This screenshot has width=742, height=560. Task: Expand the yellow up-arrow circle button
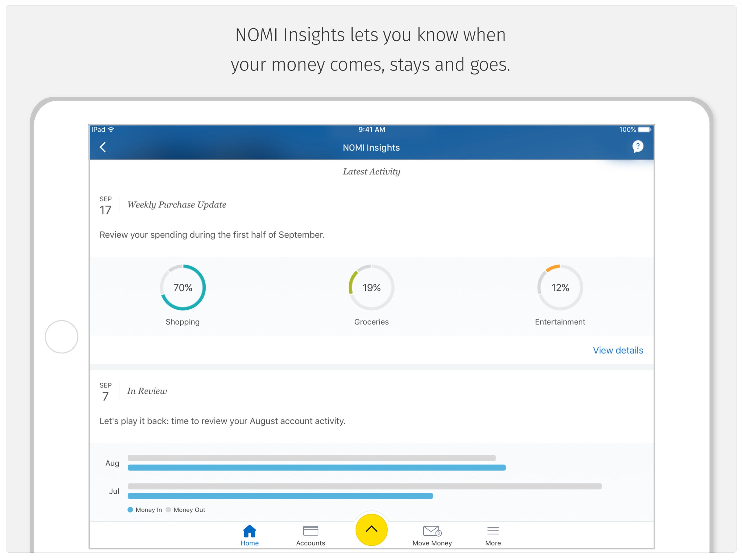point(371,530)
